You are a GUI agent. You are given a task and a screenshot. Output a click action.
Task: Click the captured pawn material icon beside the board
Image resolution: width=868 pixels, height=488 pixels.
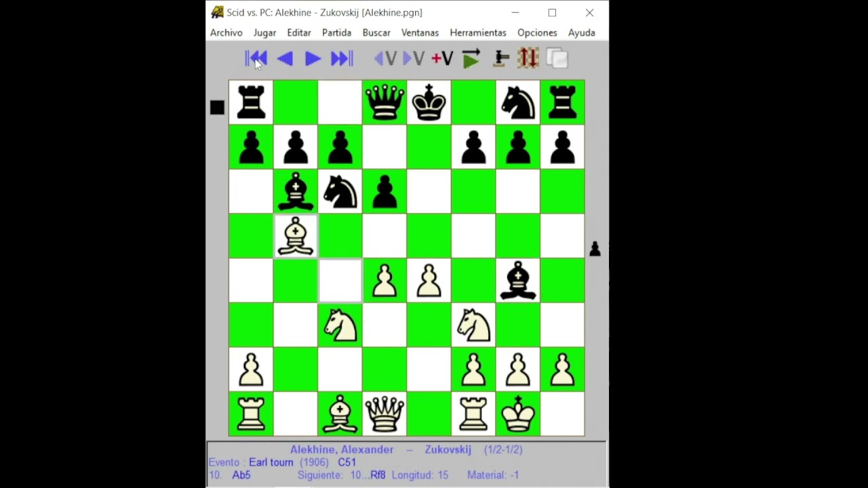click(595, 249)
